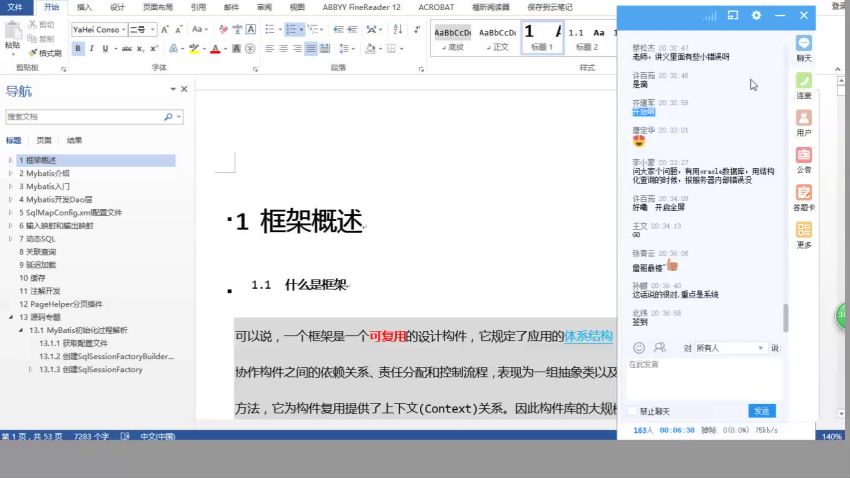Open the Design ribbon tab

(x=118, y=7)
